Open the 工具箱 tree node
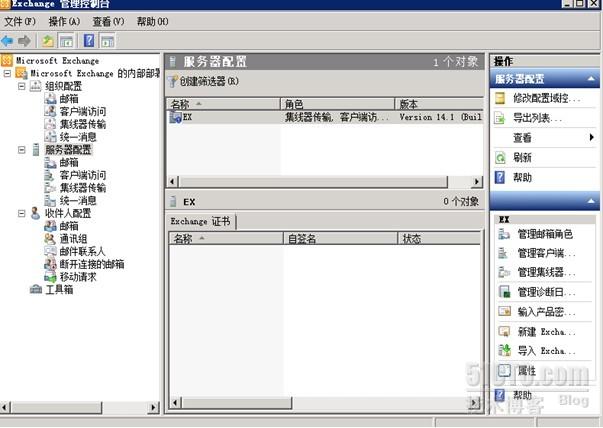This screenshot has height=428, width=603. coord(59,289)
